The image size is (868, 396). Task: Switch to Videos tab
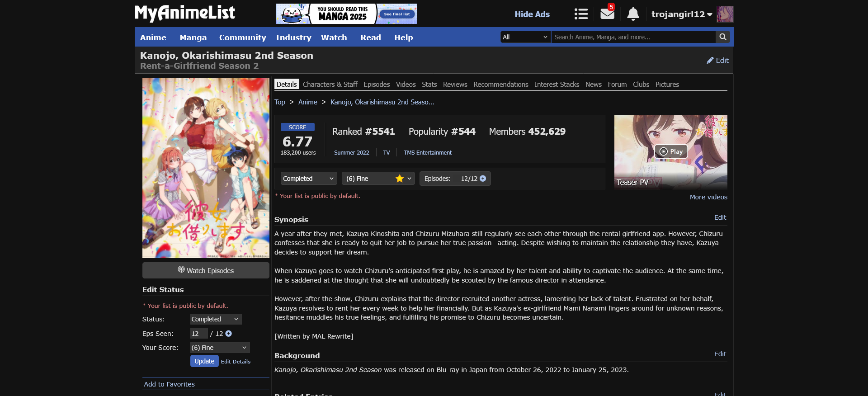406,85
